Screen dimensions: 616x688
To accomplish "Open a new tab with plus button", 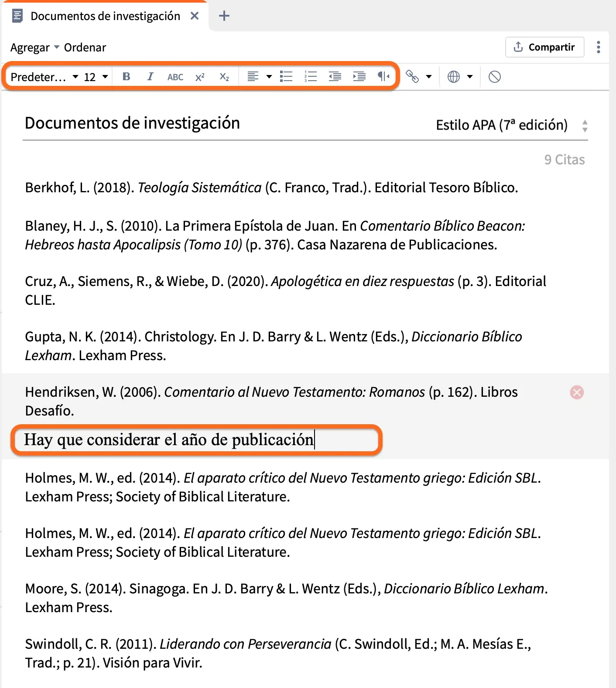I will pos(224,16).
